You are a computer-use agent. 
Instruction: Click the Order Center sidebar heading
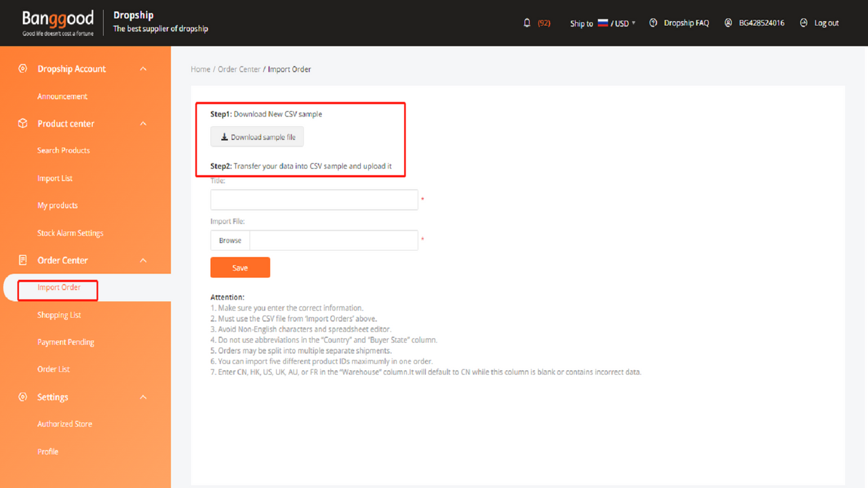coord(62,260)
